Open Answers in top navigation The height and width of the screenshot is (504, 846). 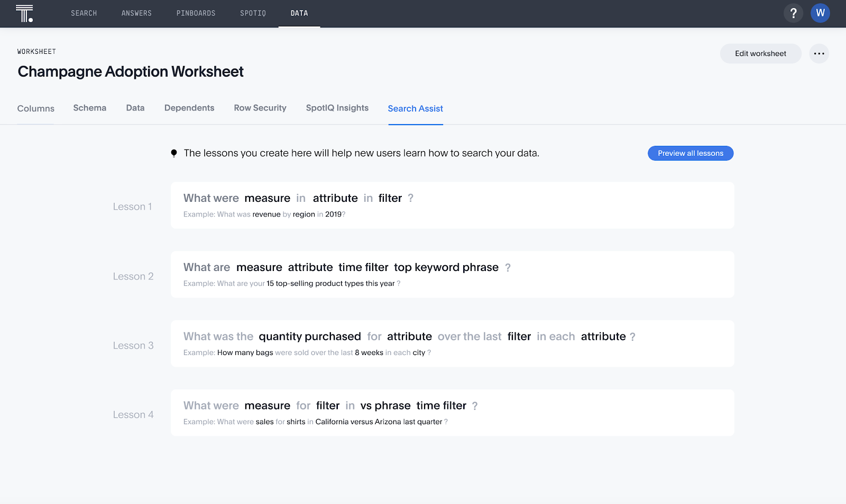point(136,13)
